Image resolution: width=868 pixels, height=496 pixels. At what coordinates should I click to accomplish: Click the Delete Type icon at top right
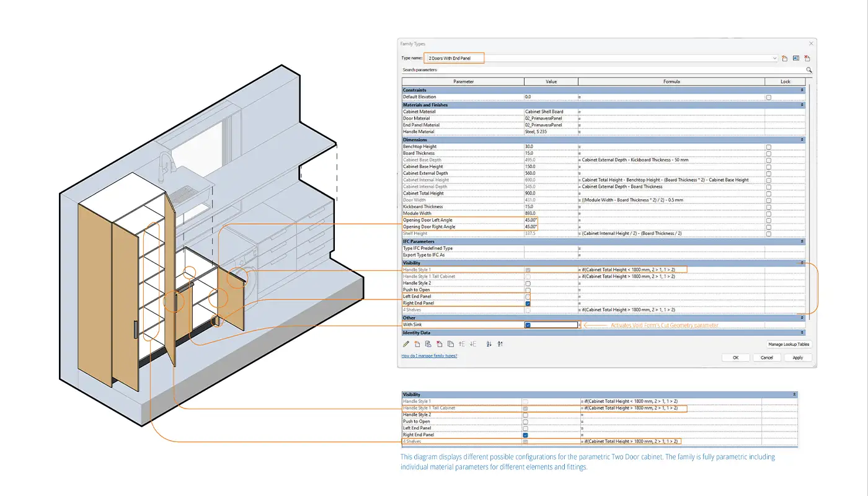coord(807,58)
